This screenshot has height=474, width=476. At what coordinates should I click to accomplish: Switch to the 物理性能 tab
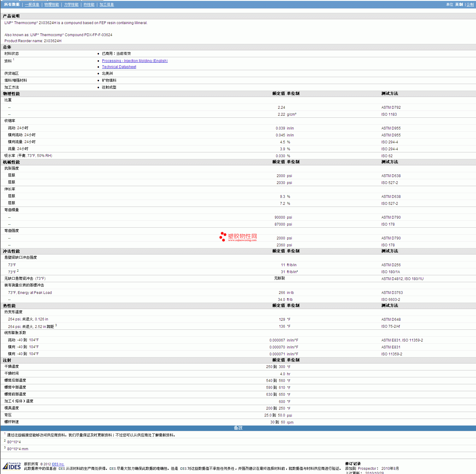(51, 5)
